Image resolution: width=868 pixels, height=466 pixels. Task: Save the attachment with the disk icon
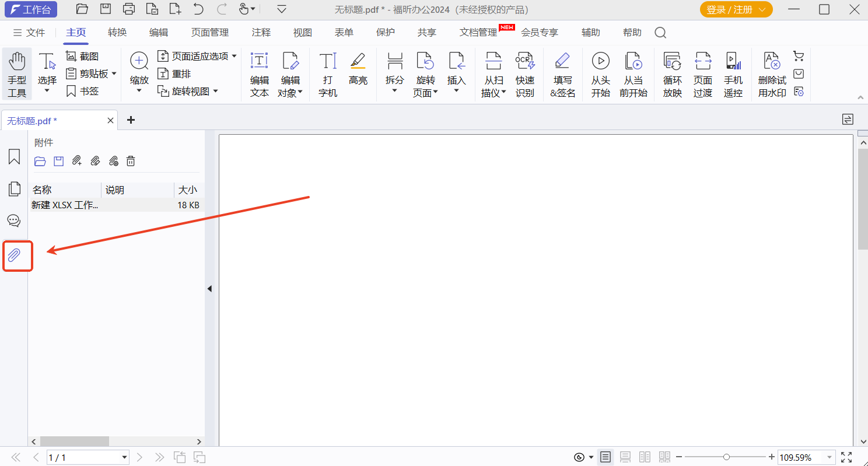[x=58, y=161]
